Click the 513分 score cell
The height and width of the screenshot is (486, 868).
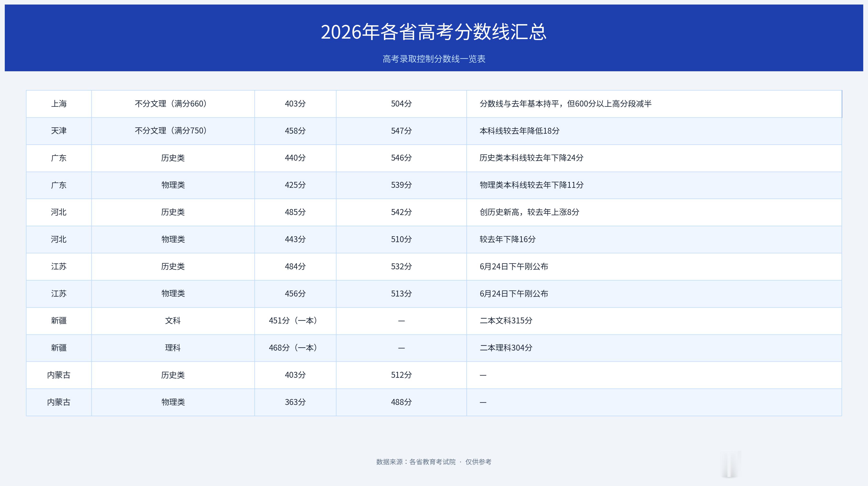(x=401, y=294)
